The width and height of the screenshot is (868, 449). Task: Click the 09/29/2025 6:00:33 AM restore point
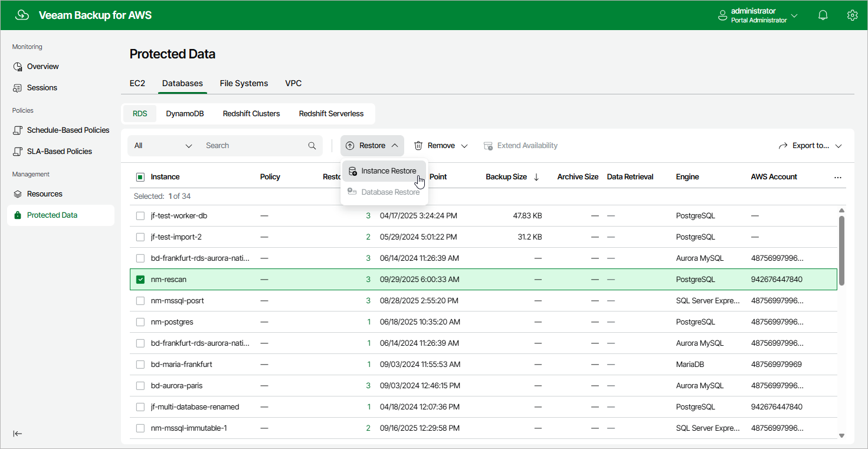[x=420, y=280]
